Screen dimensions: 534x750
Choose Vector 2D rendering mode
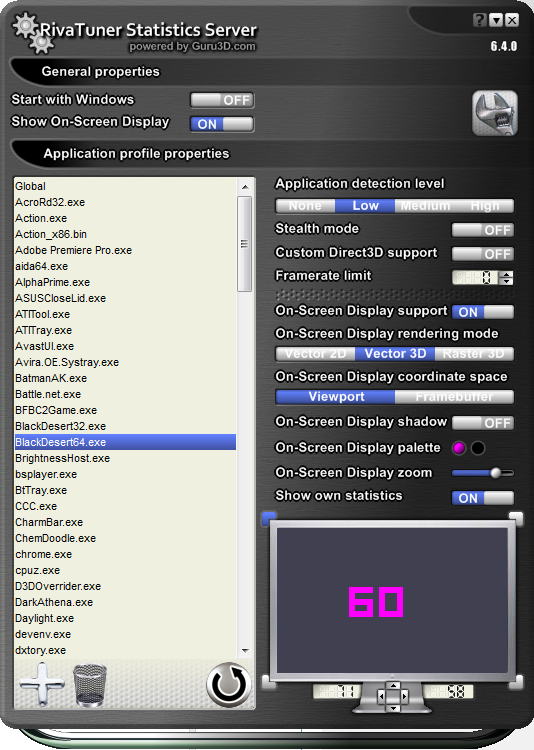click(x=315, y=353)
